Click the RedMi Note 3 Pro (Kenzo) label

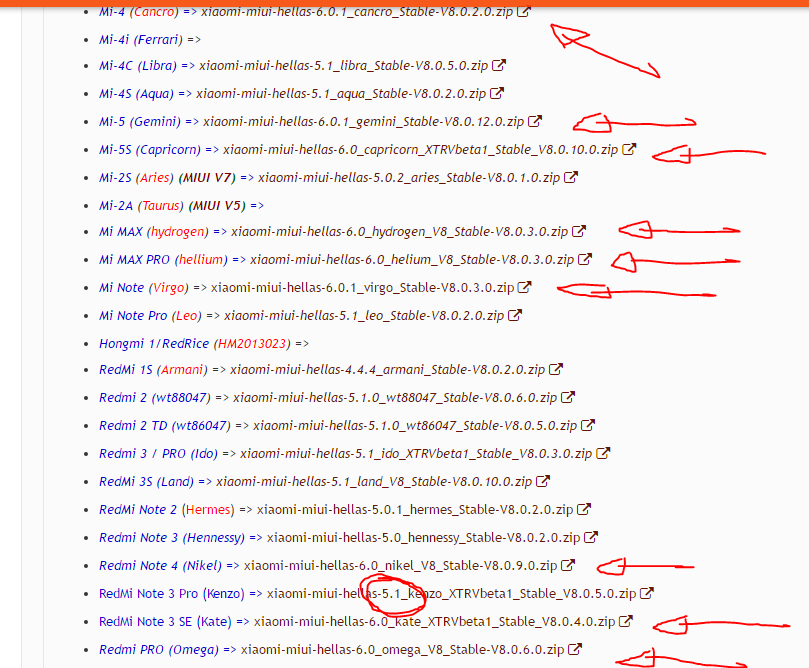[x=172, y=593]
